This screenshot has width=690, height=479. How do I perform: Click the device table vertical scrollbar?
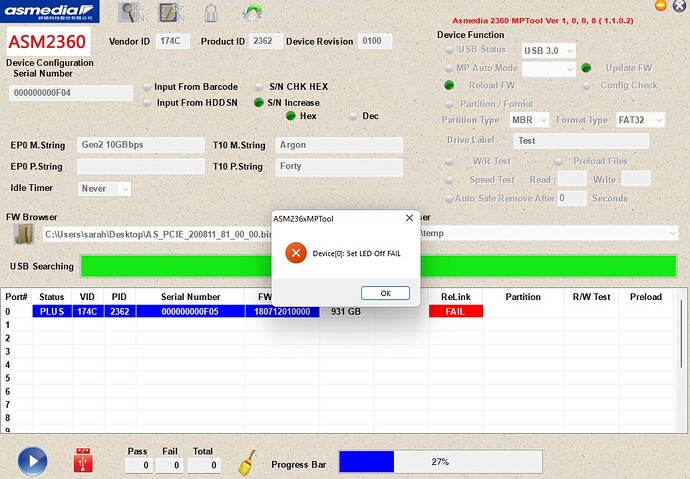[x=680, y=334]
